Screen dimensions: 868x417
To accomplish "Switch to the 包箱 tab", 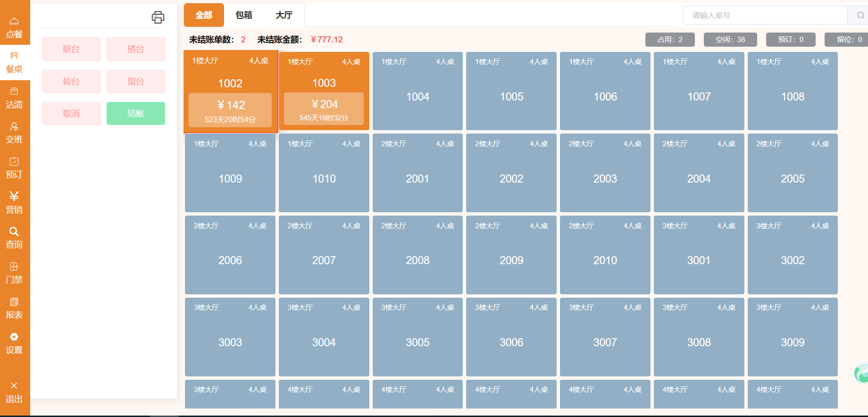I will 244,15.
